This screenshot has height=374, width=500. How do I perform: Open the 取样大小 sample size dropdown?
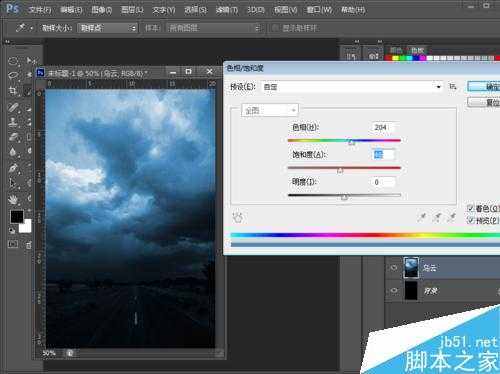click(x=107, y=28)
